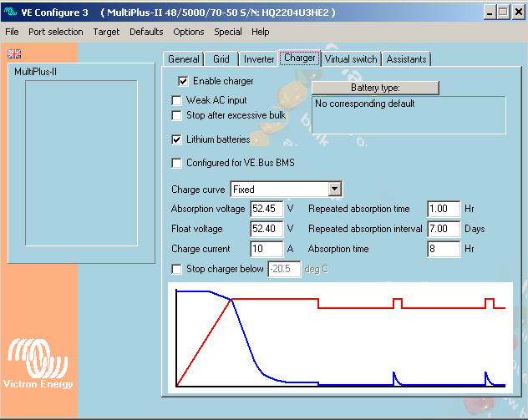Open the Special menu
The image size is (528, 420).
coord(228,32)
